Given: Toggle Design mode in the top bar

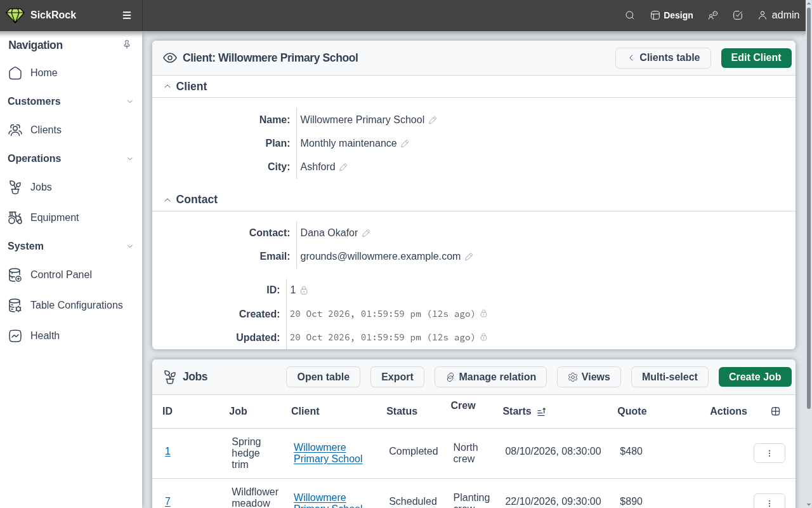Looking at the screenshot, I should coord(672,15).
